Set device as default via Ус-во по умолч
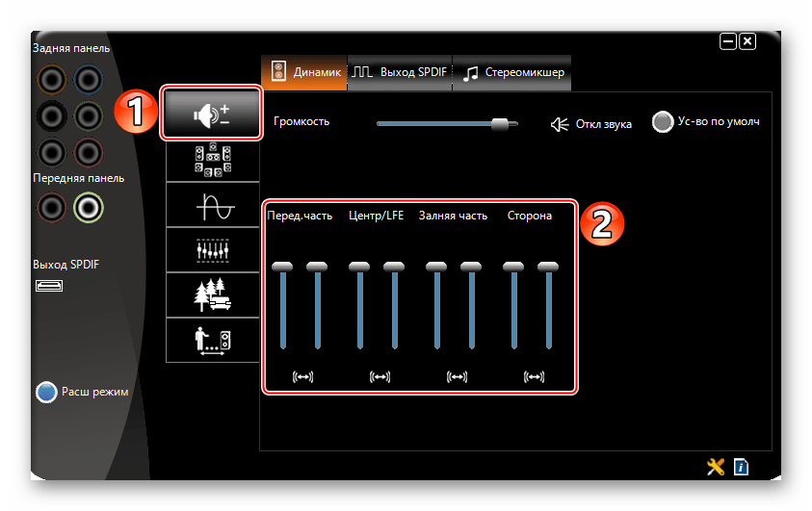Screen dimensions: 812x511 pyautogui.click(x=663, y=122)
